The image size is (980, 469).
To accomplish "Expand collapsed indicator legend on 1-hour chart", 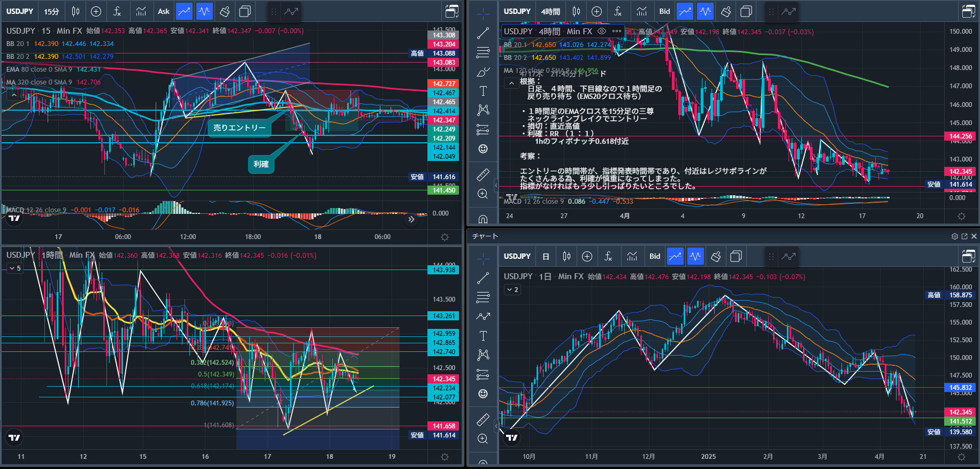I will (14, 268).
